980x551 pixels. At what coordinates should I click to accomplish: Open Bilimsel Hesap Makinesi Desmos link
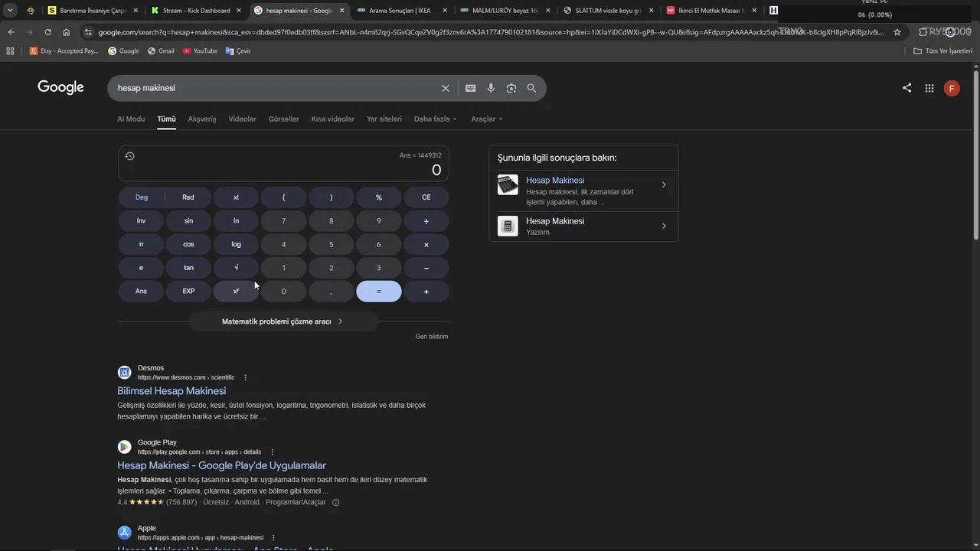point(171,391)
